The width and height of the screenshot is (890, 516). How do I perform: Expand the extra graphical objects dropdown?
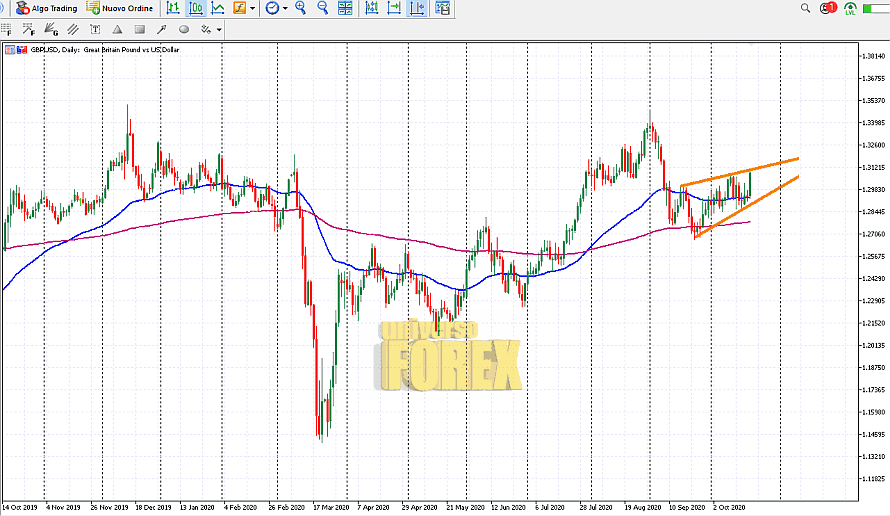tap(219, 30)
